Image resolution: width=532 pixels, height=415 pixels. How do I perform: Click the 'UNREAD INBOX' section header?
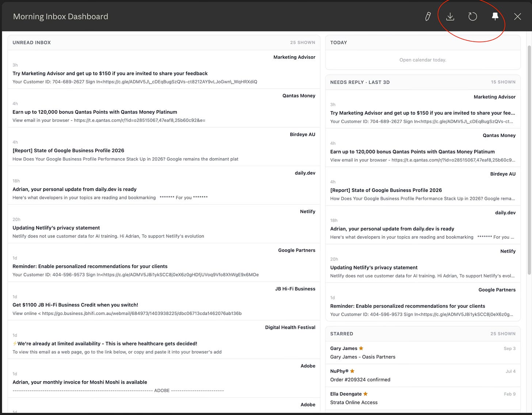32,42
